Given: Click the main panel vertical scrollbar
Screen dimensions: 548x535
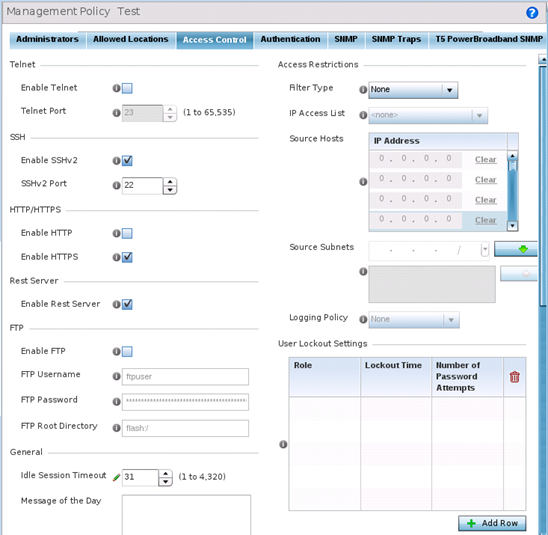Looking at the screenshot, I should click(x=543, y=185).
